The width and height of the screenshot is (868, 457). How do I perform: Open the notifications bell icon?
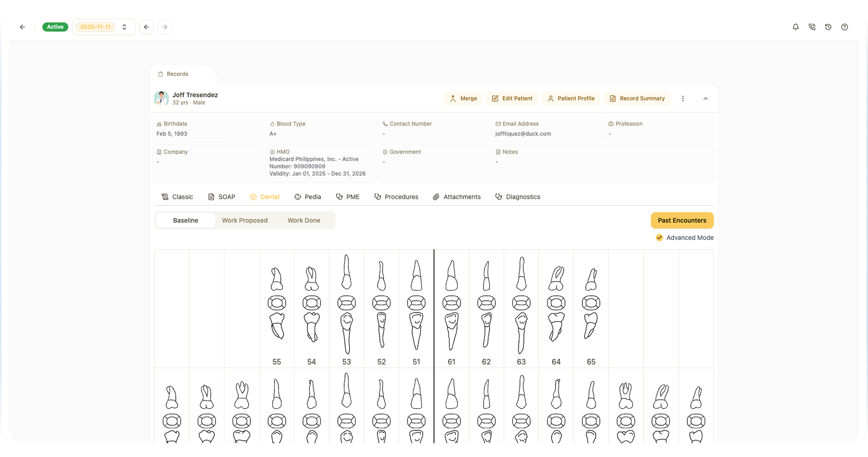(x=795, y=27)
